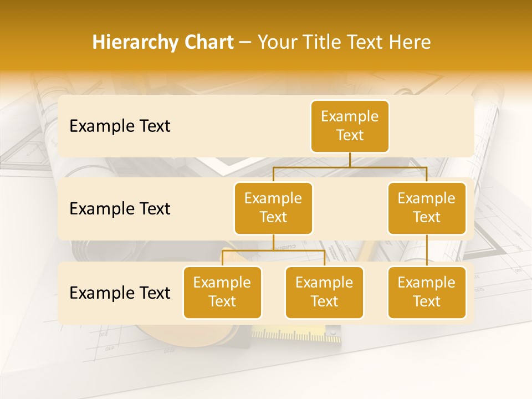Click the second-level left Example Text box
Viewport: 532px width, 399px height.
(273, 208)
